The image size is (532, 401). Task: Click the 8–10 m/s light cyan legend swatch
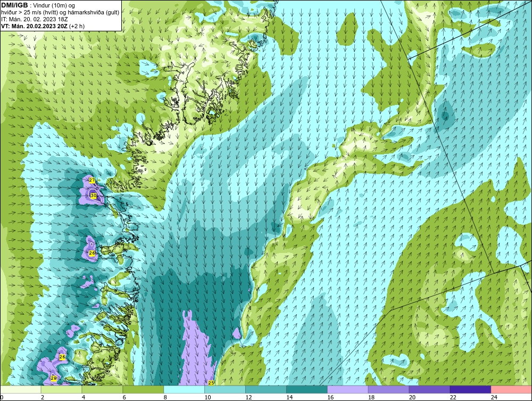point(184,389)
